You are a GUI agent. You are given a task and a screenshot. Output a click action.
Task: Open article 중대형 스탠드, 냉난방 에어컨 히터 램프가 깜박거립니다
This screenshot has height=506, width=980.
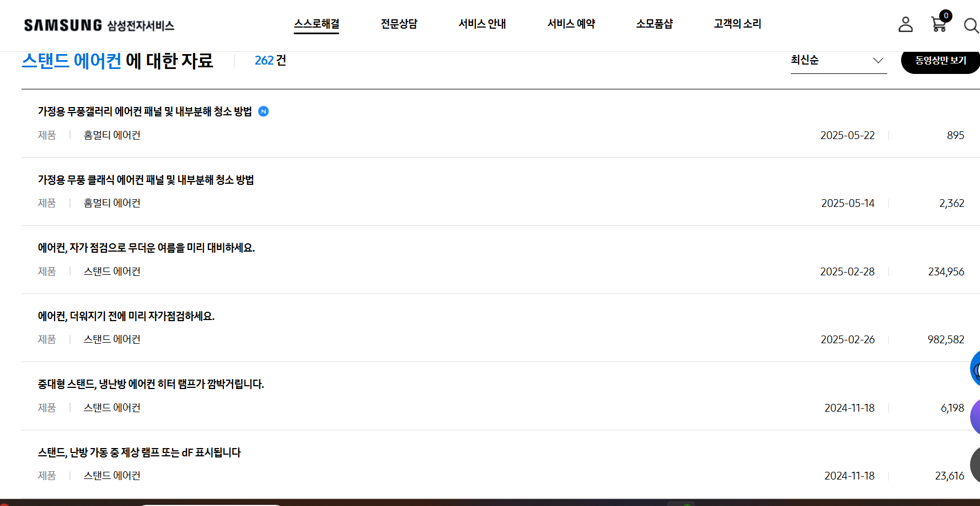pos(151,384)
